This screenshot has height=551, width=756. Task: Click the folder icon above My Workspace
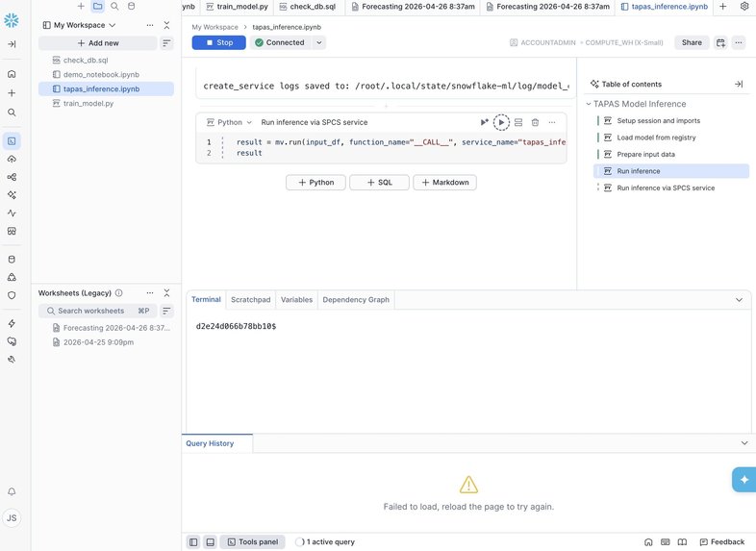(x=98, y=7)
